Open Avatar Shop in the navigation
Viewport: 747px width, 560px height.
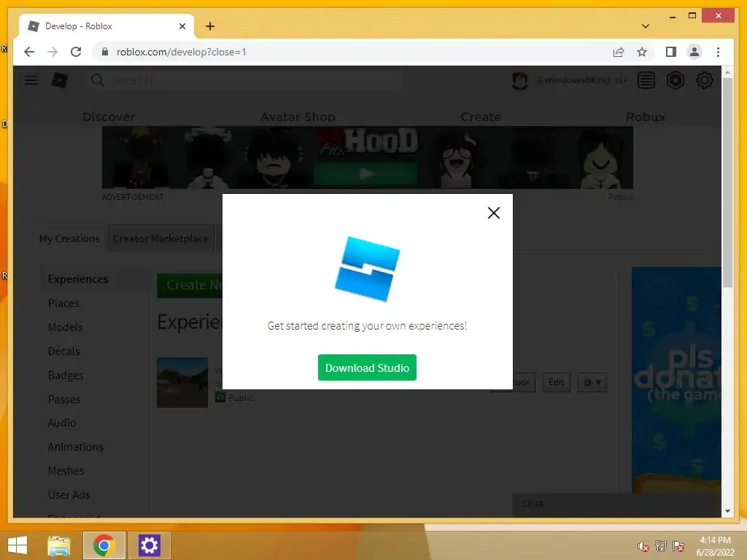pyautogui.click(x=298, y=117)
